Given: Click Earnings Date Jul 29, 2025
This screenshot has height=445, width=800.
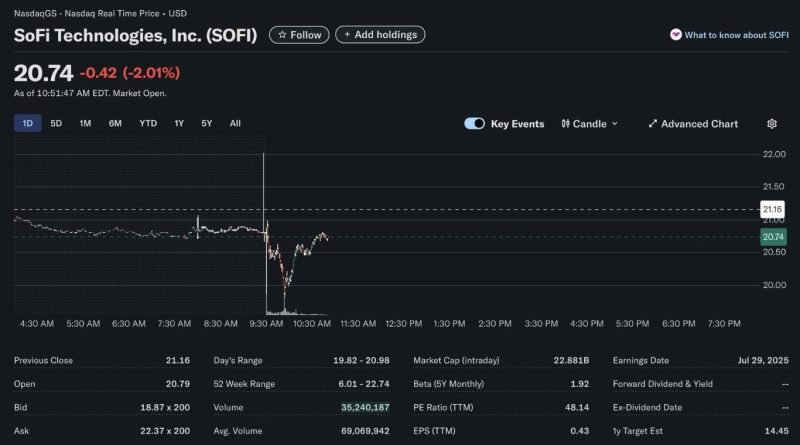Looking at the screenshot, I should pyautogui.click(x=763, y=360).
